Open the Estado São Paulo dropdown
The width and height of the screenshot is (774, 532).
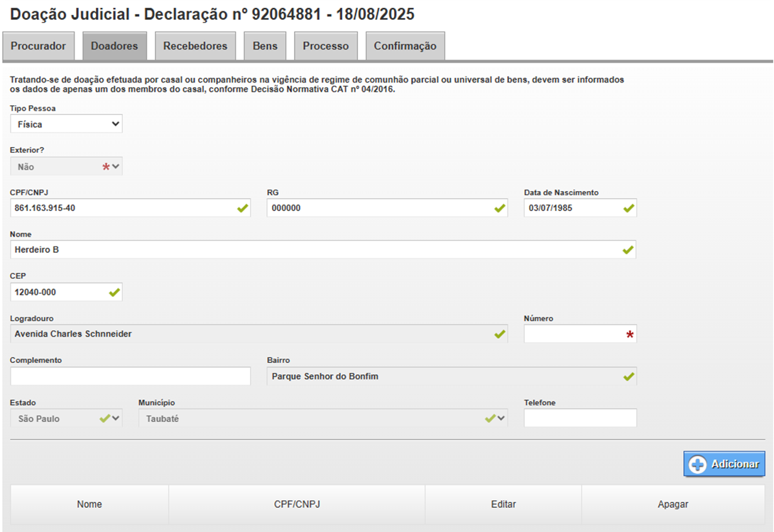pyautogui.click(x=66, y=418)
